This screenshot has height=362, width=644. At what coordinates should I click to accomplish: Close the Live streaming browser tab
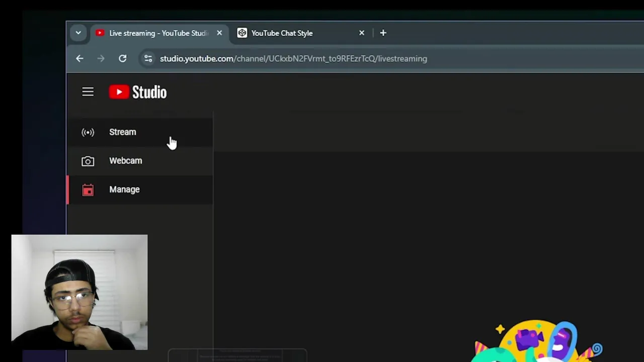(x=219, y=33)
